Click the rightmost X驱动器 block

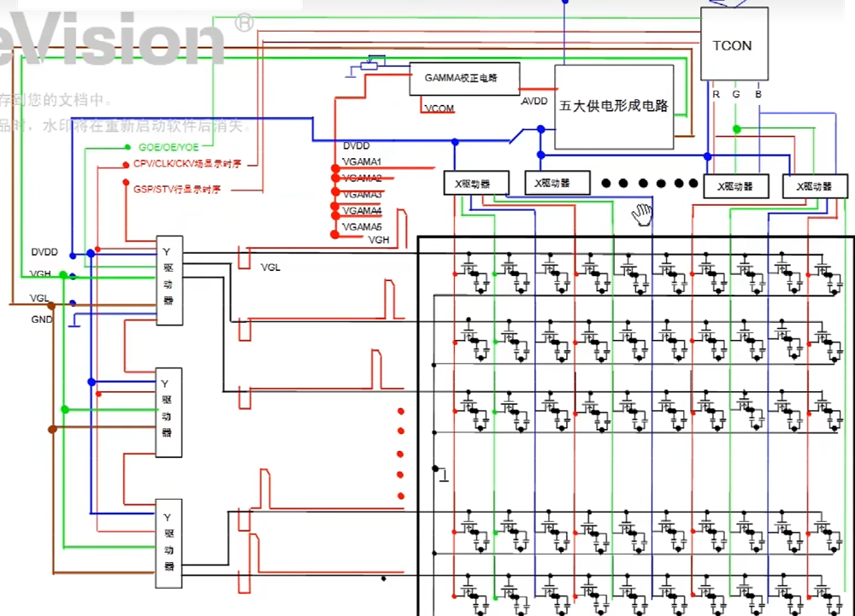point(815,186)
